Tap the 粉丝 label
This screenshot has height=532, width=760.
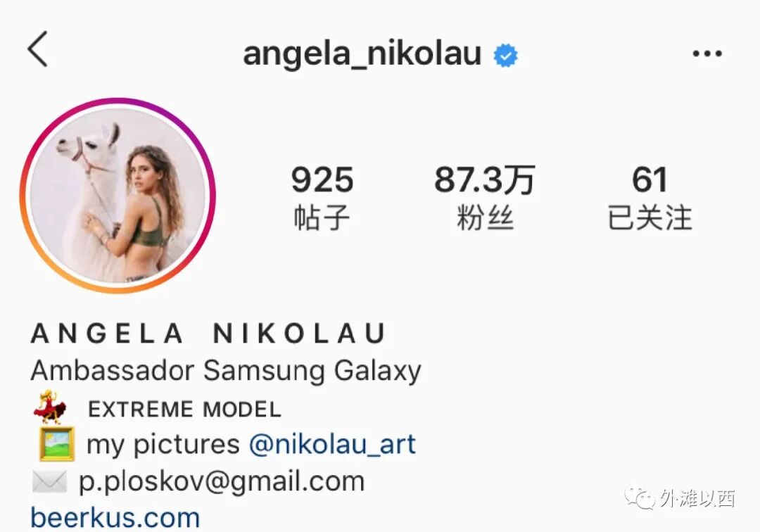coord(485,217)
